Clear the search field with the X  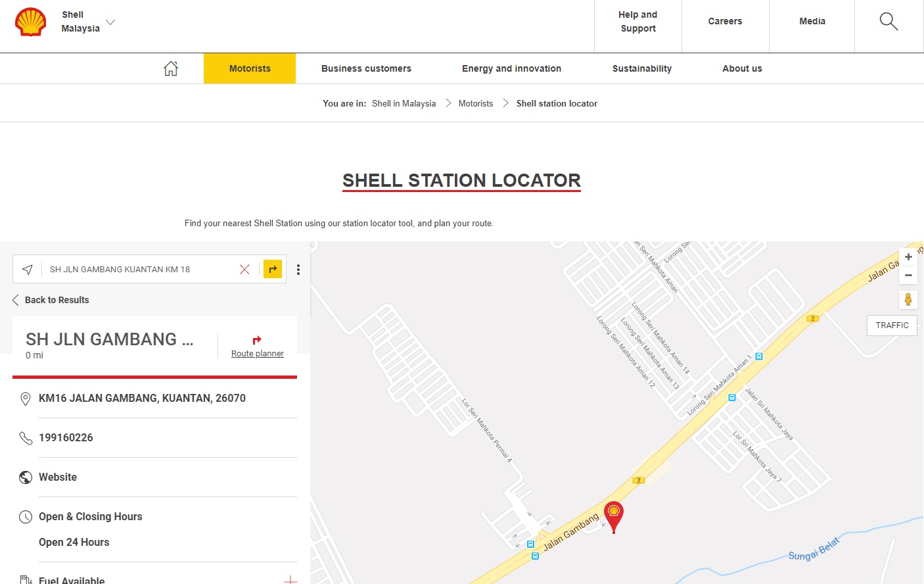point(244,269)
